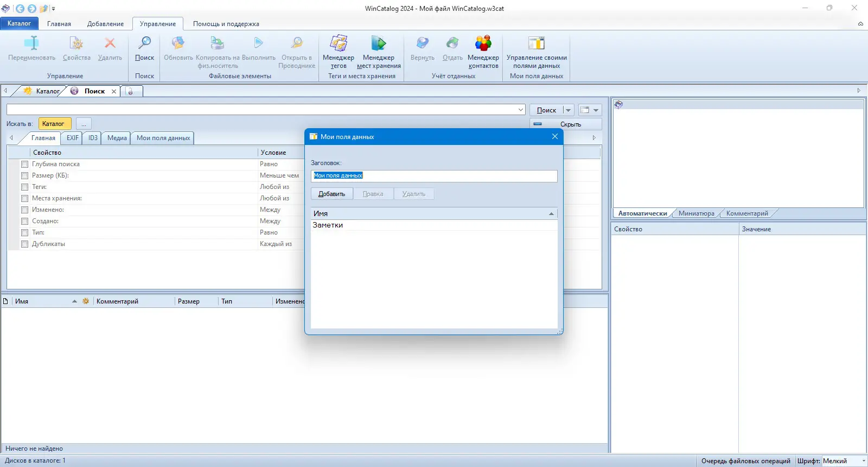Viewport: 868px width, 467px height.
Task: Switch to the ID3 search tab
Action: point(93,138)
